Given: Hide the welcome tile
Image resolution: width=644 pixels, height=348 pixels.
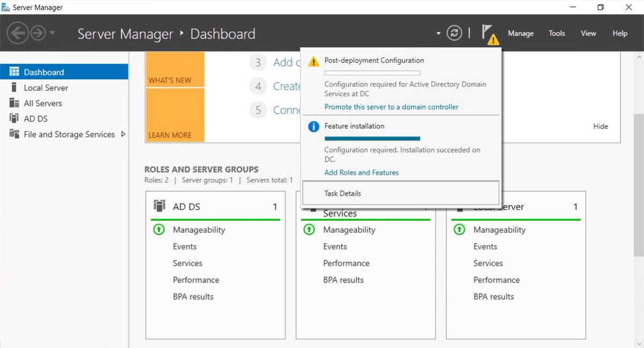Looking at the screenshot, I should (601, 126).
